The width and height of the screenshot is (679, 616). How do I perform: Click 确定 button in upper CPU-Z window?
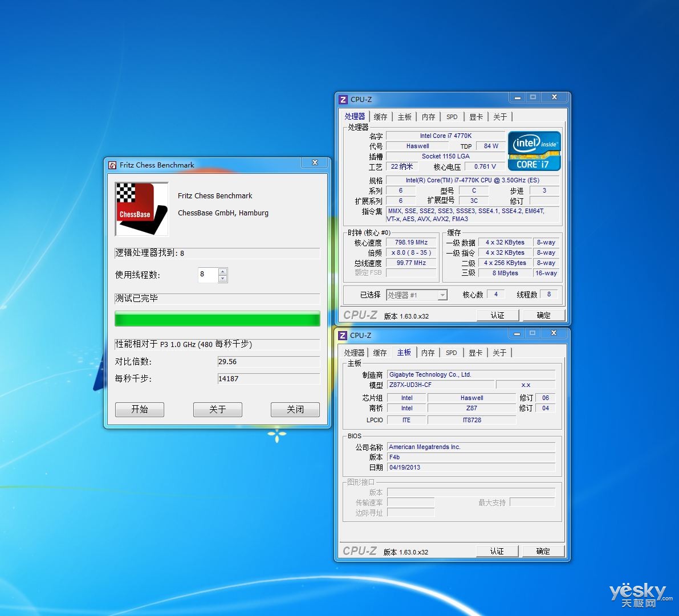tap(543, 316)
